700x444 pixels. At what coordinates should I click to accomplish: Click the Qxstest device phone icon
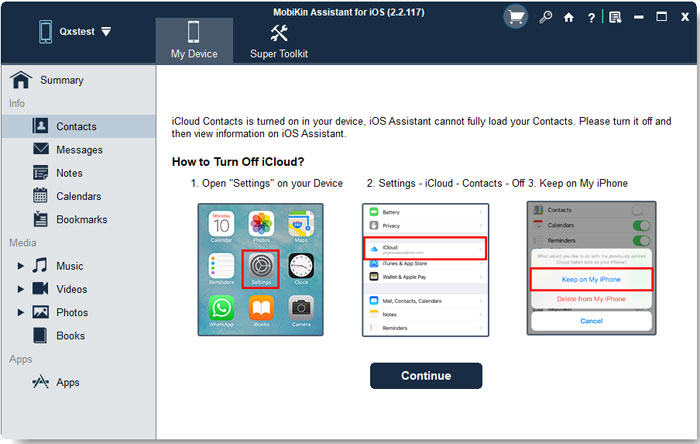point(45,32)
